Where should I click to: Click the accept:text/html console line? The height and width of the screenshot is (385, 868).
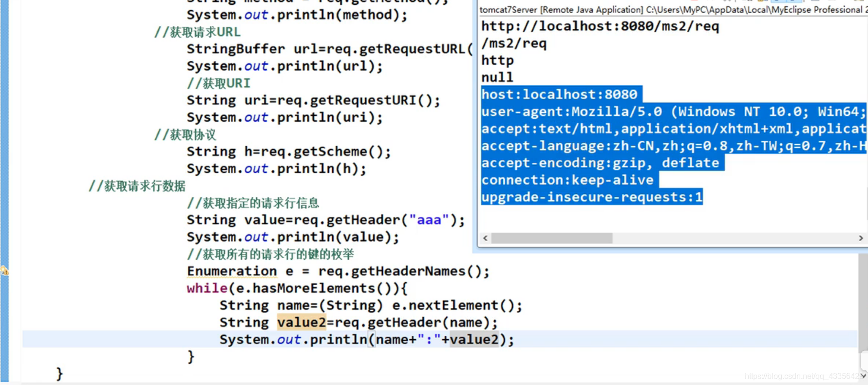pyautogui.click(x=673, y=129)
